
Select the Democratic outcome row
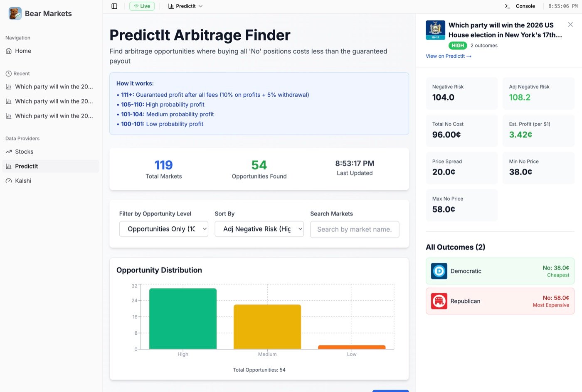[x=500, y=271]
